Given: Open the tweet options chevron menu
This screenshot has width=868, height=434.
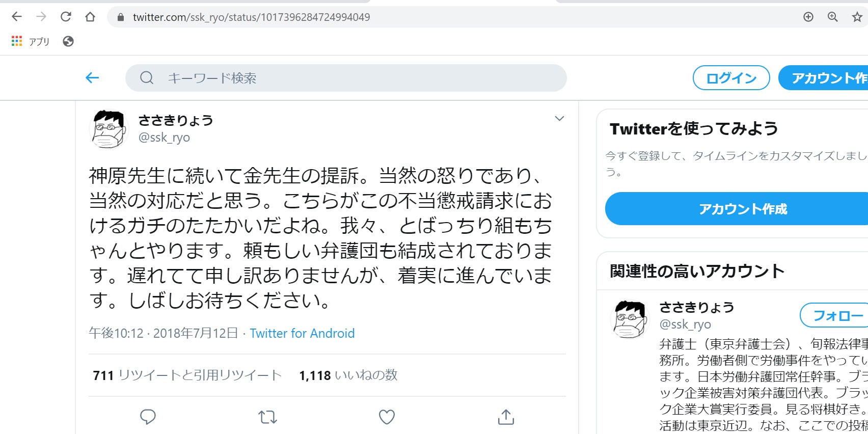Looking at the screenshot, I should (559, 119).
